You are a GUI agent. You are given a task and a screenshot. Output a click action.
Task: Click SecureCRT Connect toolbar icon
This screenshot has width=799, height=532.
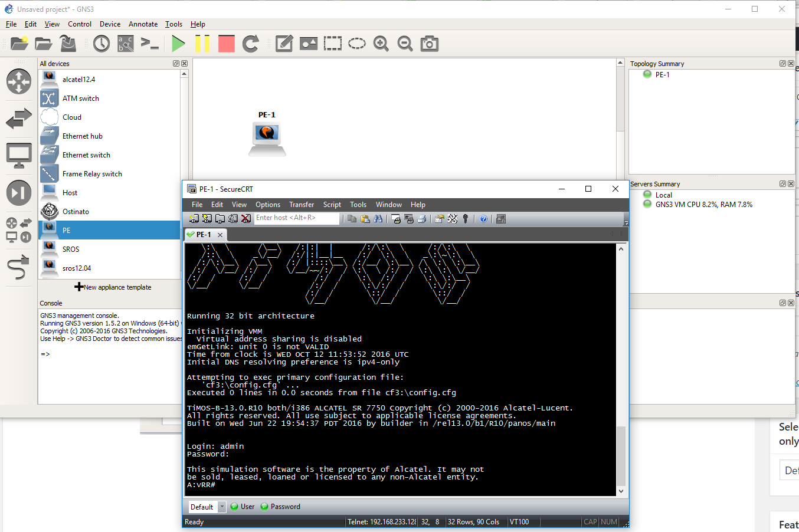(x=194, y=219)
